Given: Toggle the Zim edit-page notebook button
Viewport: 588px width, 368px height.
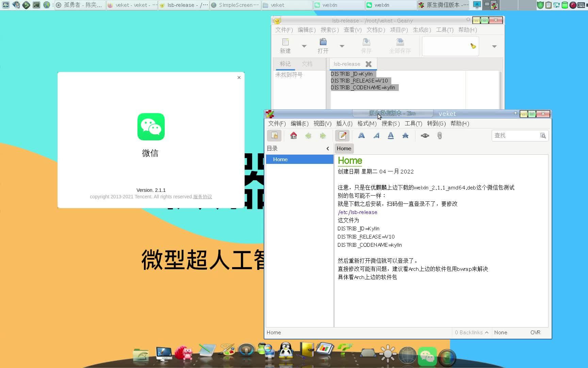Looking at the screenshot, I should tap(342, 136).
